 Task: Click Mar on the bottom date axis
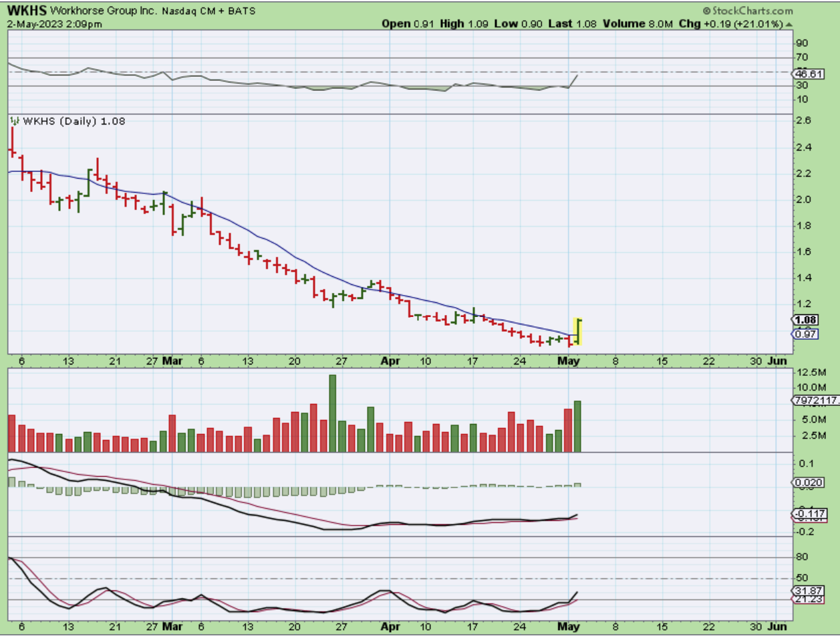coord(172,627)
